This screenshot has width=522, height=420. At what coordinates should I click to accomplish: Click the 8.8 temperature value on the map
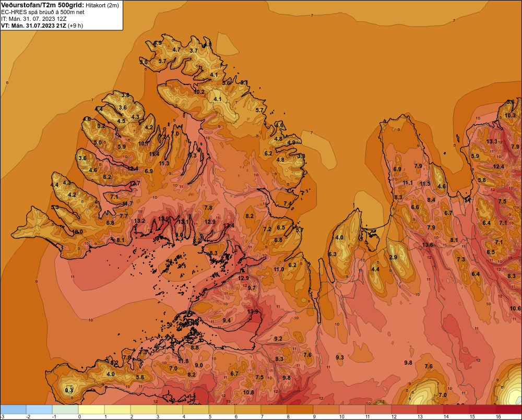coord(195,347)
